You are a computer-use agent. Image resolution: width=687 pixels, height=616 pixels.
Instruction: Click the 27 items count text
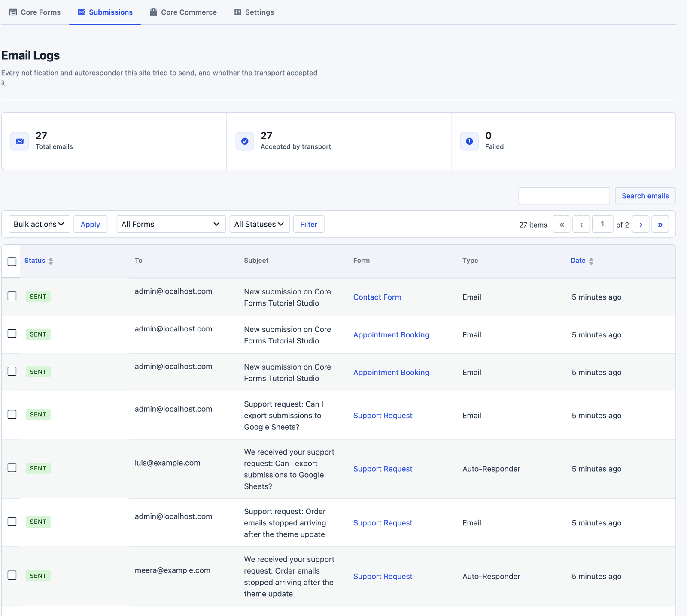point(533,225)
